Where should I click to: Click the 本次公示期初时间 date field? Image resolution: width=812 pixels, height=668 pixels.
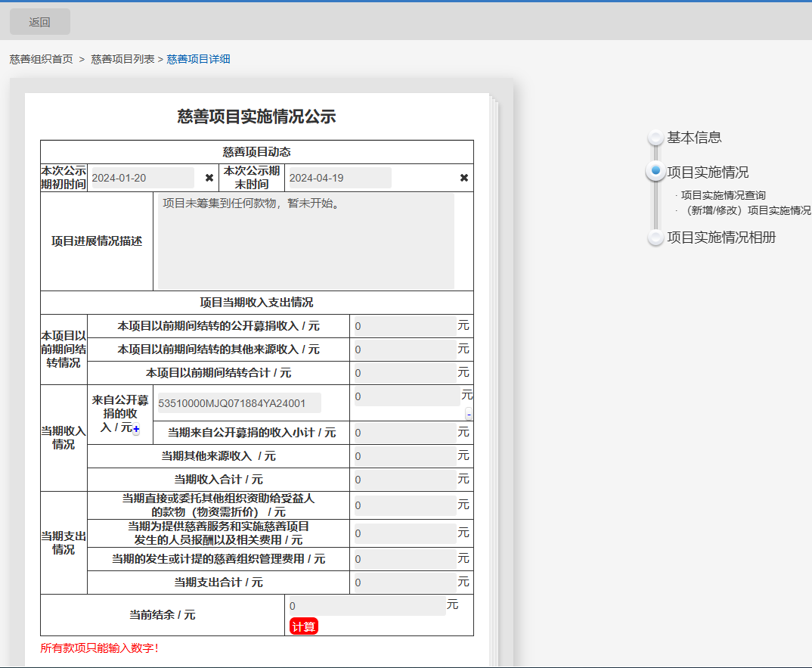point(141,178)
